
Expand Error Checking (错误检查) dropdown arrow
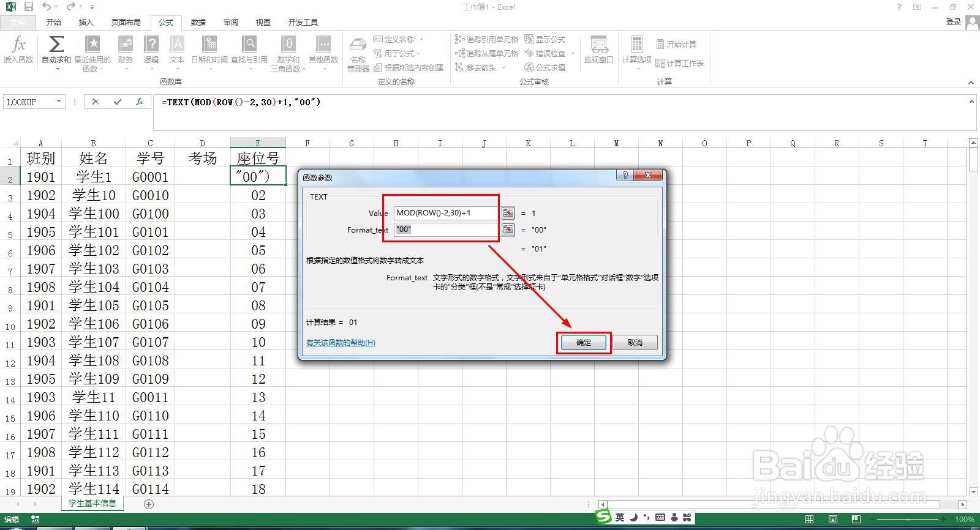[573, 53]
